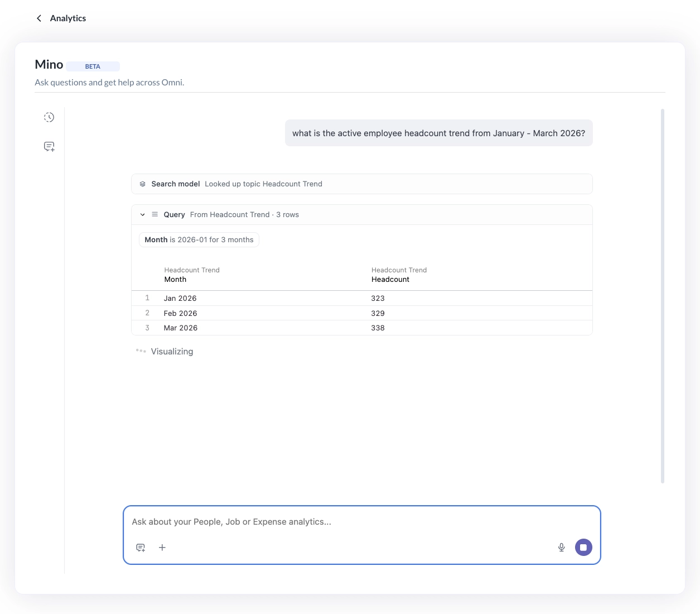The height and width of the screenshot is (614, 700).
Task: Click the Search model layers icon
Action: [x=143, y=184]
